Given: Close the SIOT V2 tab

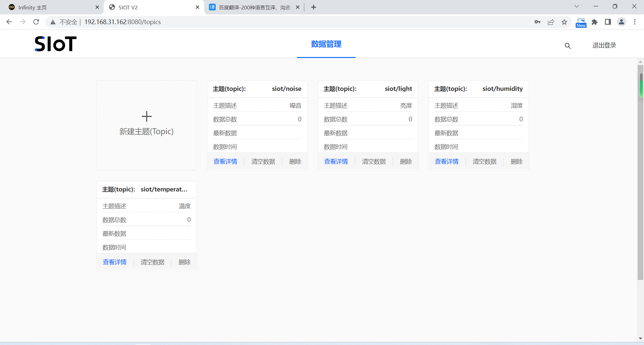Looking at the screenshot, I should (x=198, y=7).
